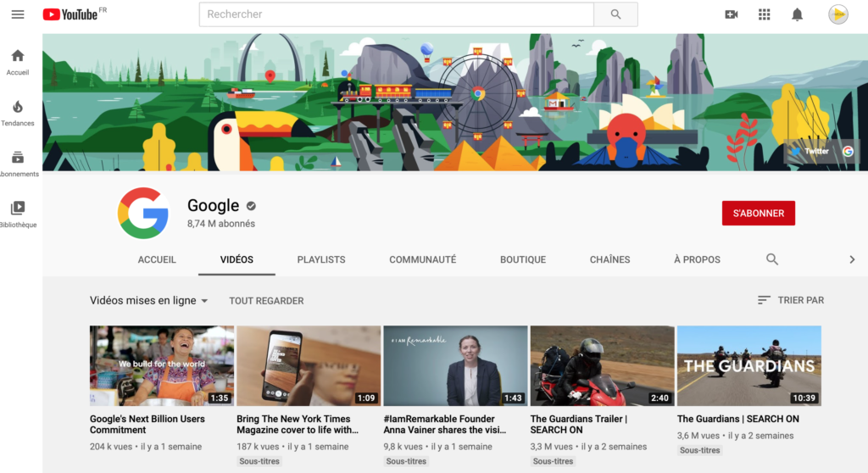The width and height of the screenshot is (868, 473).
Task: Open 'The Guardians | SEARCH ON' thumbnail
Action: pyautogui.click(x=748, y=365)
